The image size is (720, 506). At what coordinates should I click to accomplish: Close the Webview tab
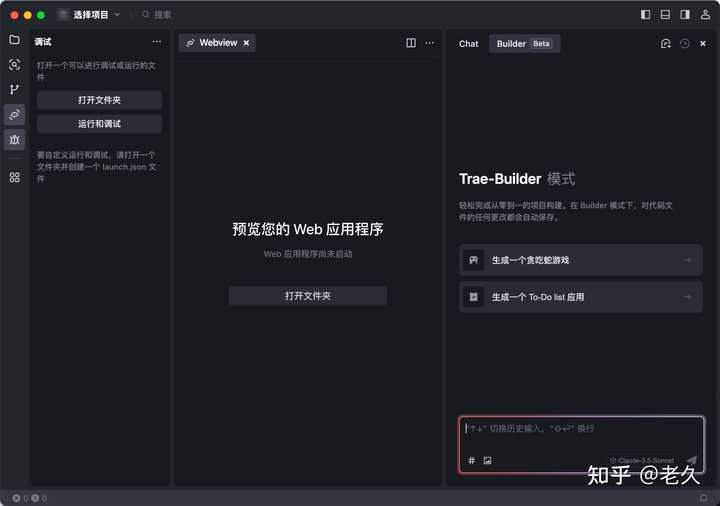(x=247, y=43)
